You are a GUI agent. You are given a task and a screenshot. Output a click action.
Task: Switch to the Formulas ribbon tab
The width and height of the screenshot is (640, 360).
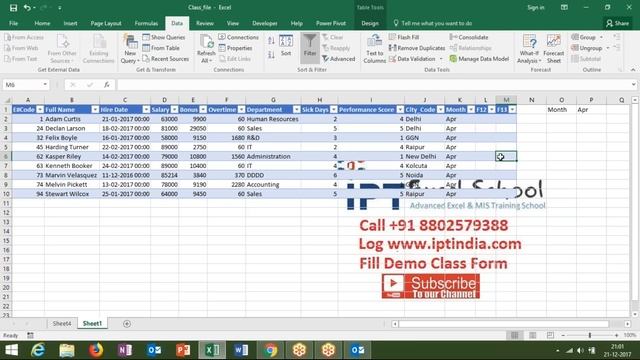(146, 23)
